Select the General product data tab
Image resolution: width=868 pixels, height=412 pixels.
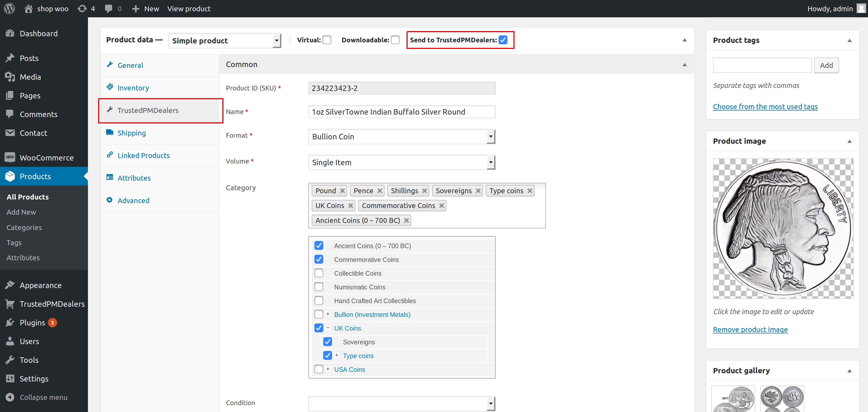pos(130,65)
